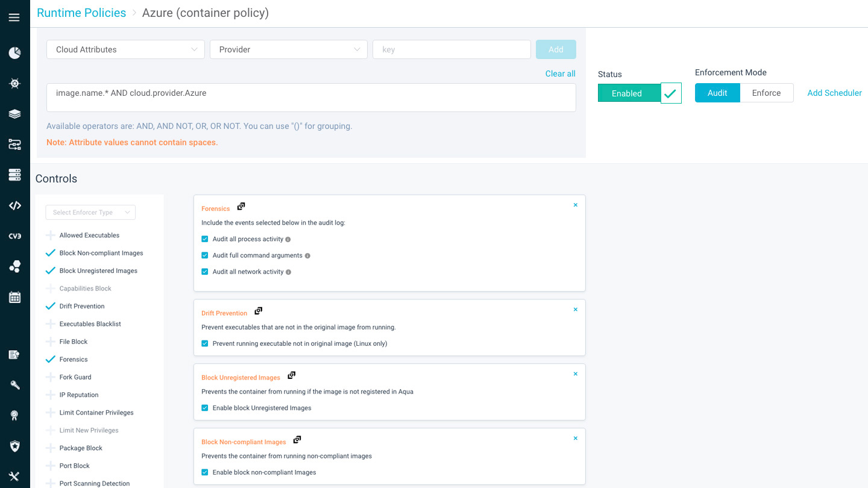Click the calendar sidebar icon

(14, 297)
